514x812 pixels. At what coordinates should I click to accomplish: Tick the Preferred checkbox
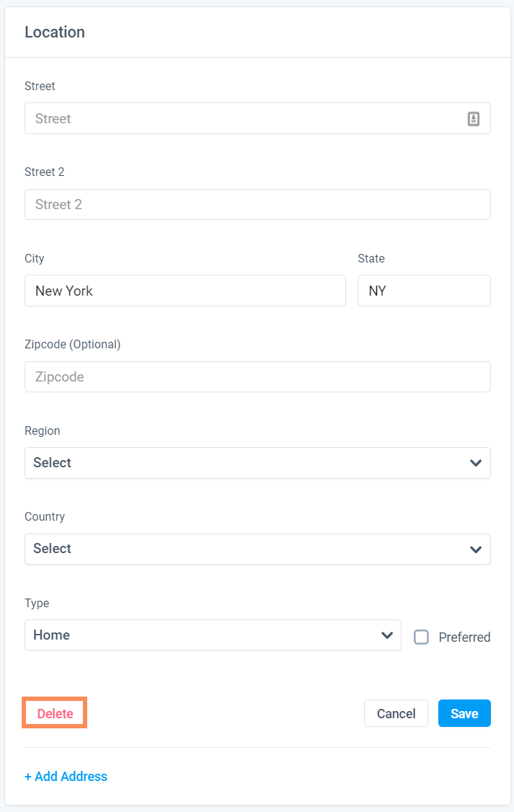[x=421, y=637]
